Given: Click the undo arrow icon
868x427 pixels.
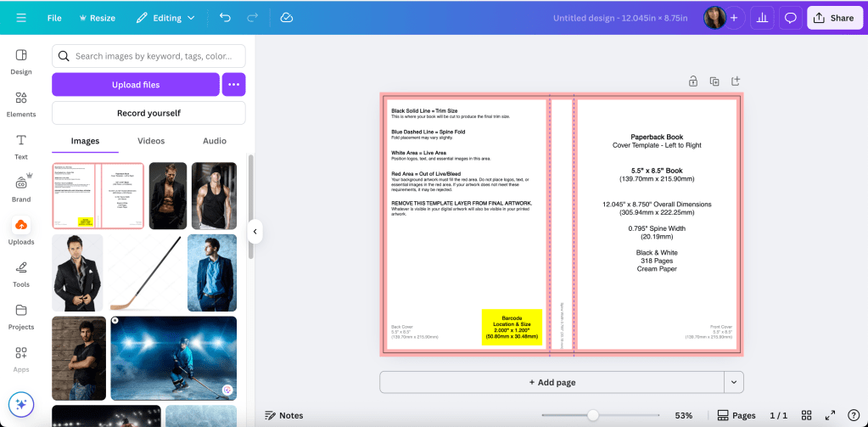Looking at the screenshot, I should (x=225, y=18).
